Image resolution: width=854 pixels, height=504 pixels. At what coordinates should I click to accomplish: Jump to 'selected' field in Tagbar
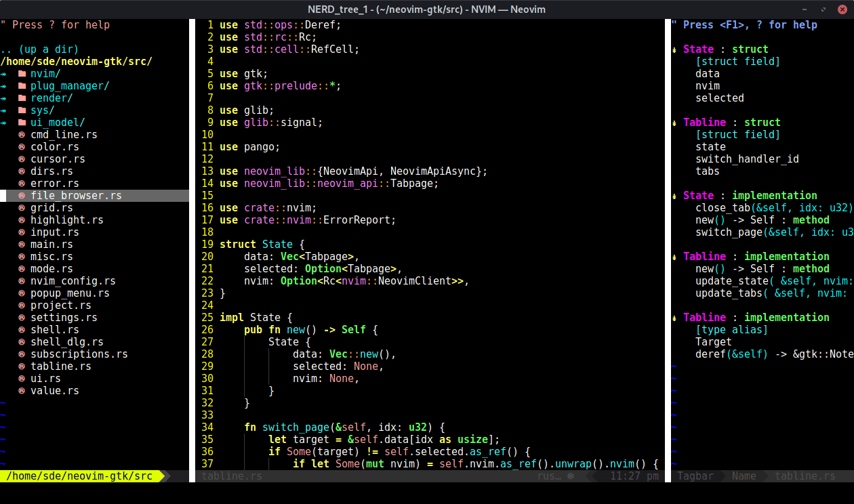[720, 98]
